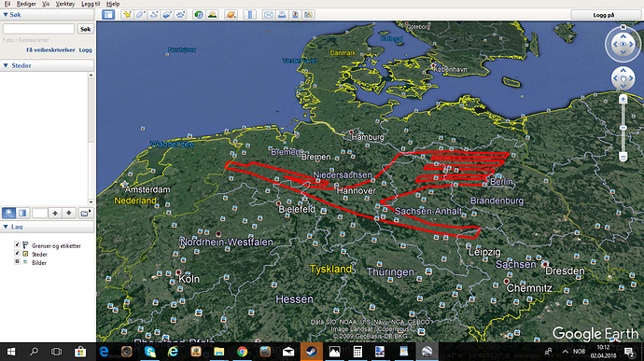This screenshot has width=644, height=361.
Task: Click the small text field in Steder toolbar
Action: point(40,213)
